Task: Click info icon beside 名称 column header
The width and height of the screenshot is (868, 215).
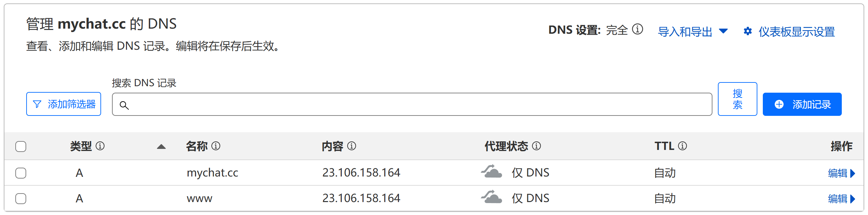Action: [216, 146]
